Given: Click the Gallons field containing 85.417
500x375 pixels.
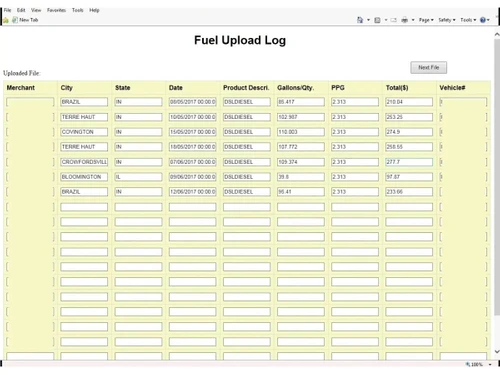Looking at the screenshot, I should (x=301, y=102).
